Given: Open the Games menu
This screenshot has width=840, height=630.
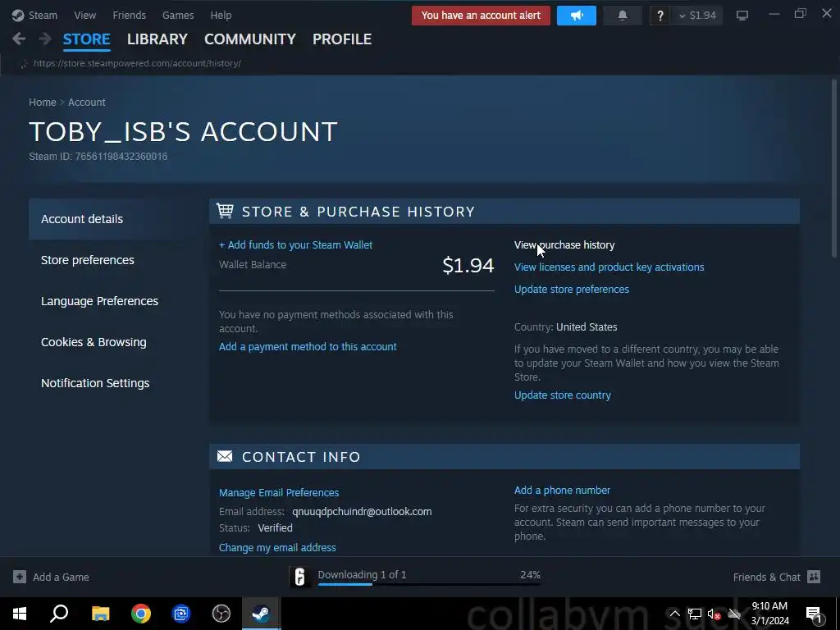Looking at the screenshot, I should click(178, 16).
